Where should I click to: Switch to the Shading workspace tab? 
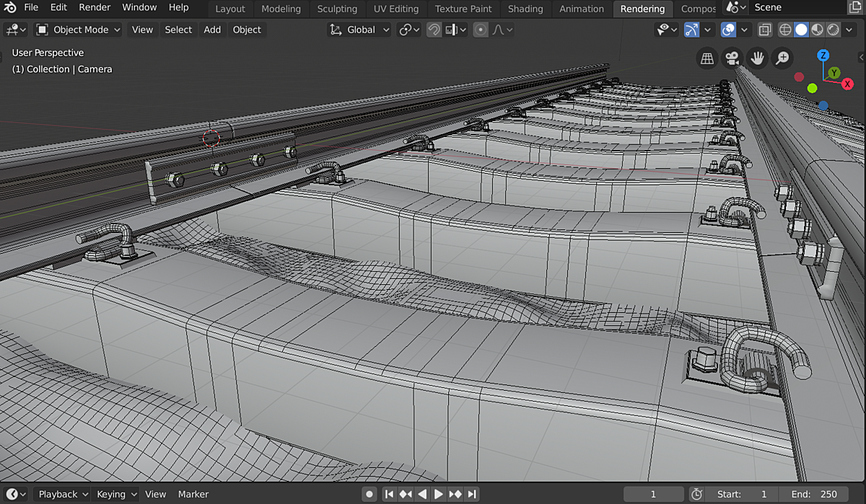pyautogui.click(x=525, y=9)
